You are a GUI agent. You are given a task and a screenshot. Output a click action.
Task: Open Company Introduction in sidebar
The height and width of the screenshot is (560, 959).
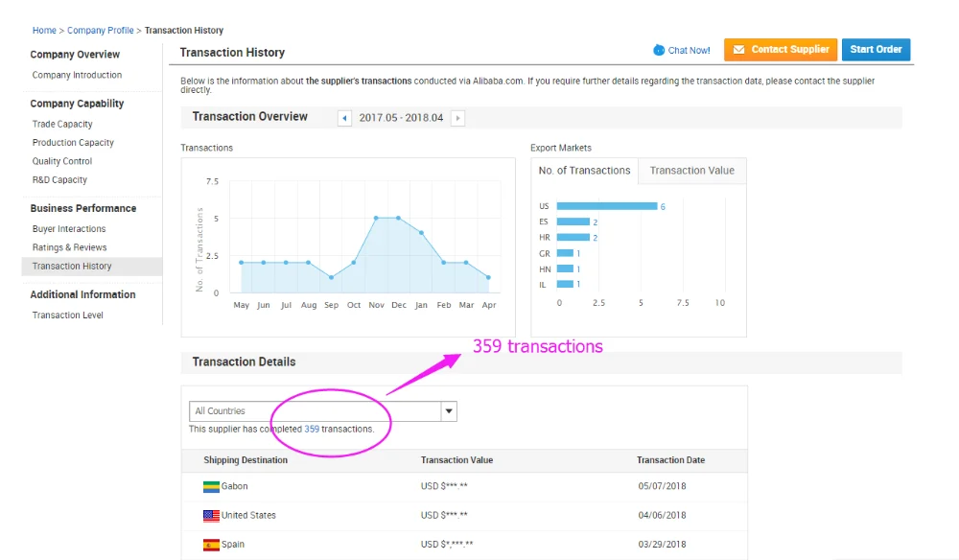[77, 75]
